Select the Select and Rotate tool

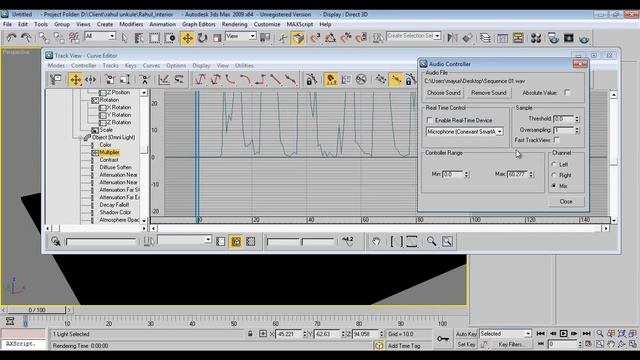click(202, 38)
